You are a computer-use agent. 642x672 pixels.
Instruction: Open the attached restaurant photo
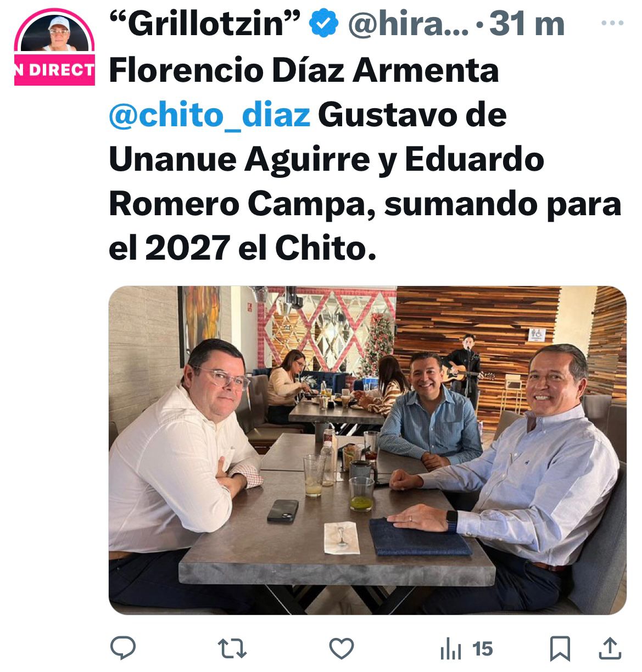tap(367, 450)
